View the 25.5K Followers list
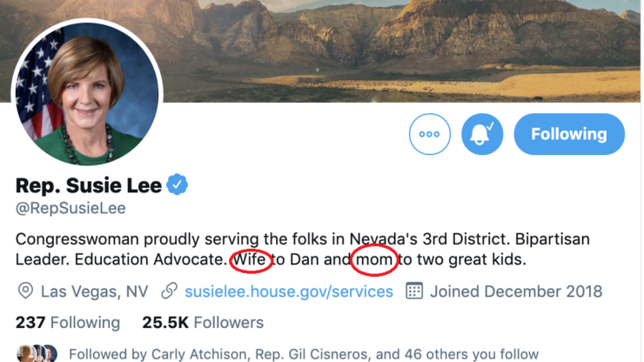The height and width of the screenshot is (362, 644). 203,323
